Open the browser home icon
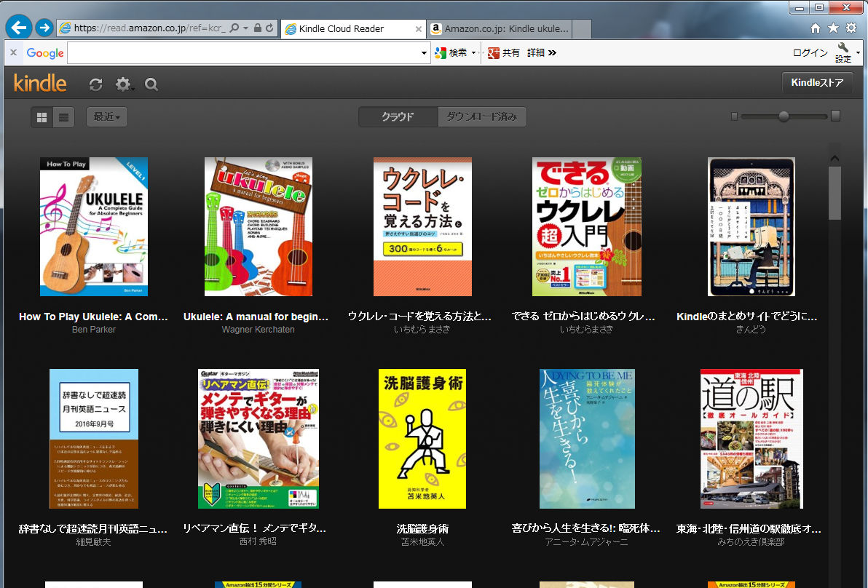 [816, 28]
